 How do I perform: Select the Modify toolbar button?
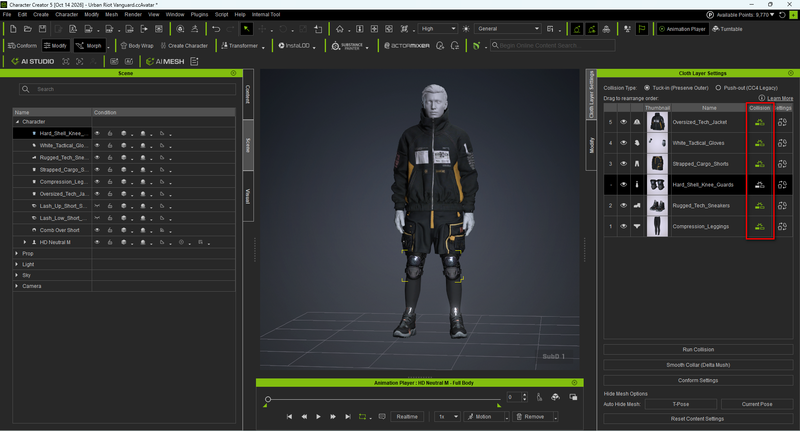coord(56,46)
